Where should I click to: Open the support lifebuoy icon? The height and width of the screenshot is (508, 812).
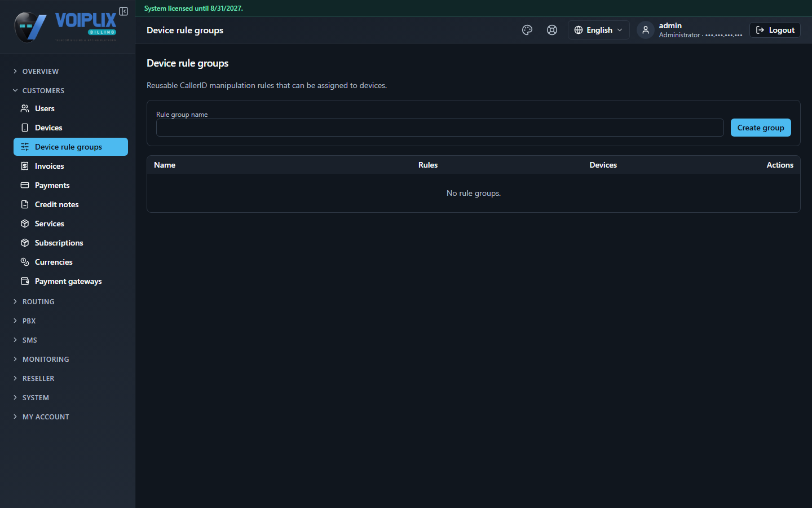point(552,30)
